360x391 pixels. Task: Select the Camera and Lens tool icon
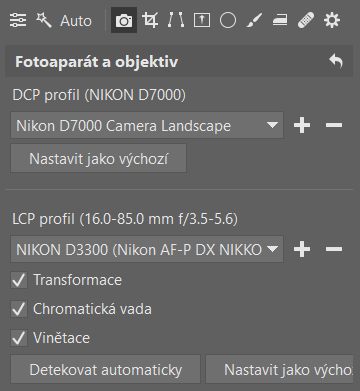pos(124,20)
